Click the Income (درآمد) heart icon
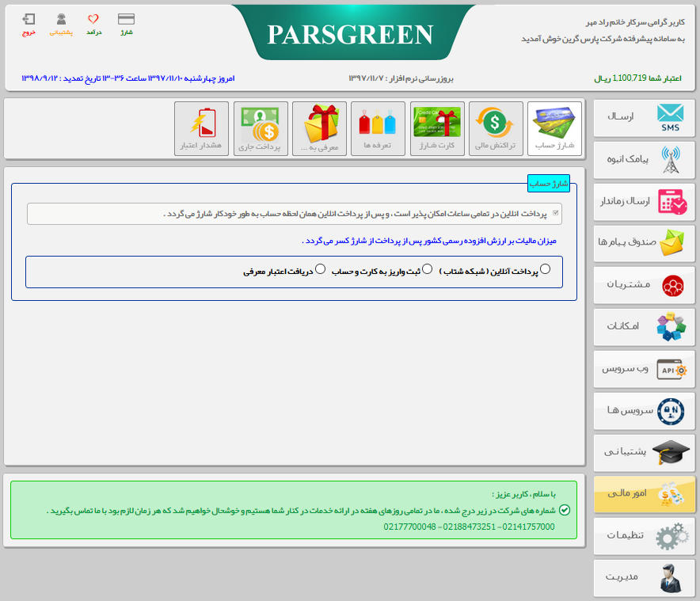Image resolution: width=700 pixels, height=601 pixels. pyautogui.click(x=93, y=24)
